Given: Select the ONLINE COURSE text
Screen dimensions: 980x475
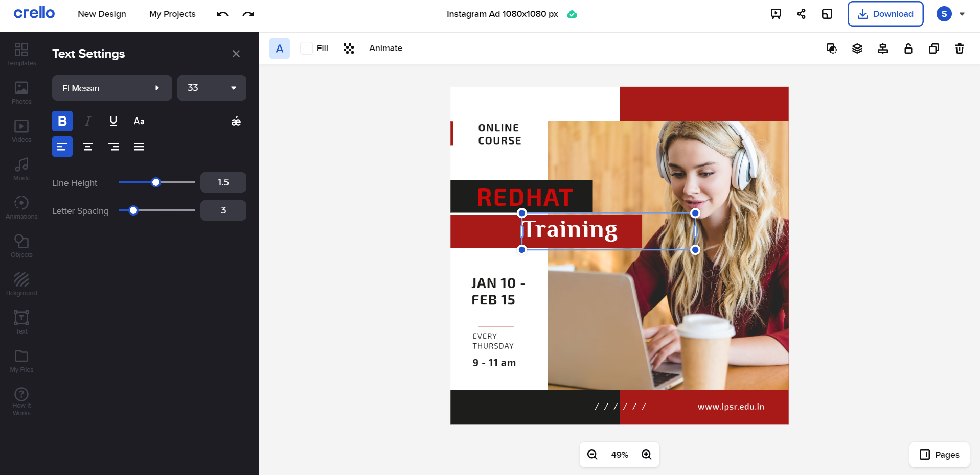Looking at the screenshot, I should click(x=499, y=134).
